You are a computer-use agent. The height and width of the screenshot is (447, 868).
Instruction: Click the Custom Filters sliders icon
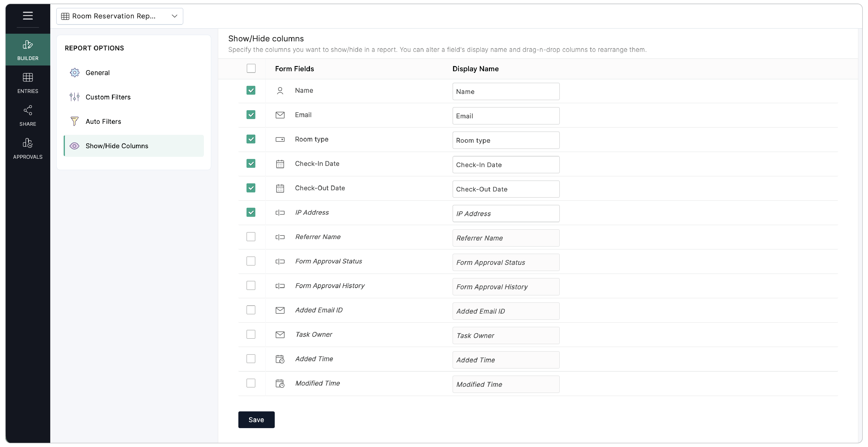coord(74,97)
